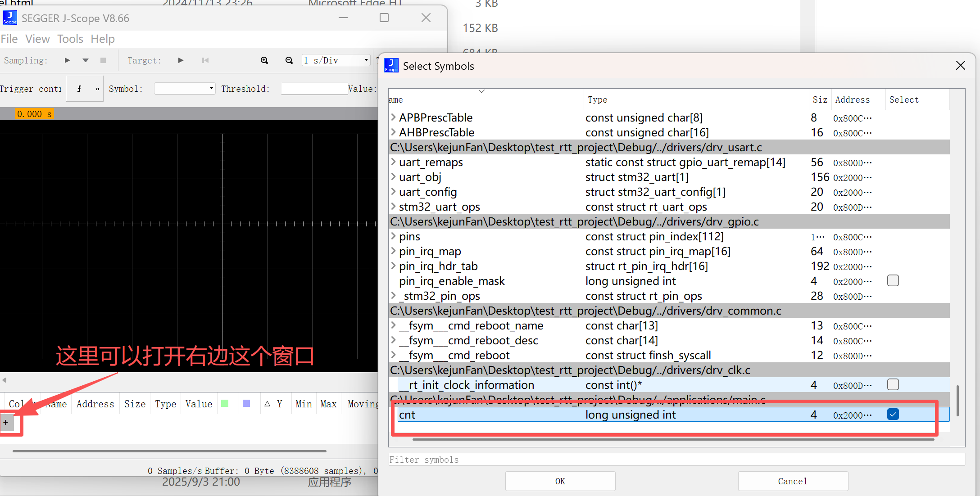Uncheck the cnt symbol select checkbox
Screen dimensions: 980x496
point(893,415)
